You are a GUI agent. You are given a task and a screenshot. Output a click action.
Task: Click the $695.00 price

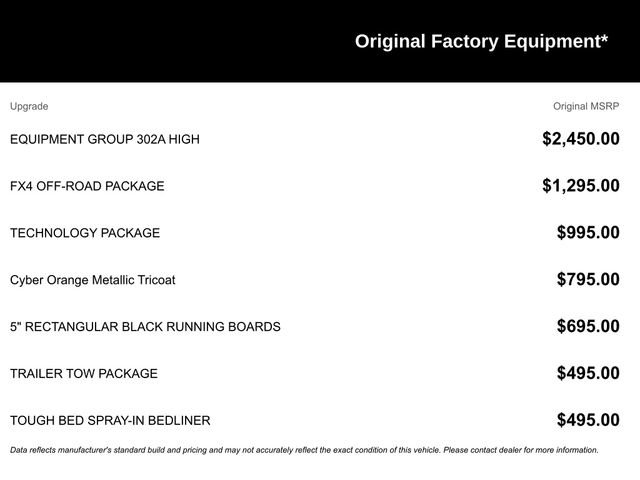coord(588,327)
